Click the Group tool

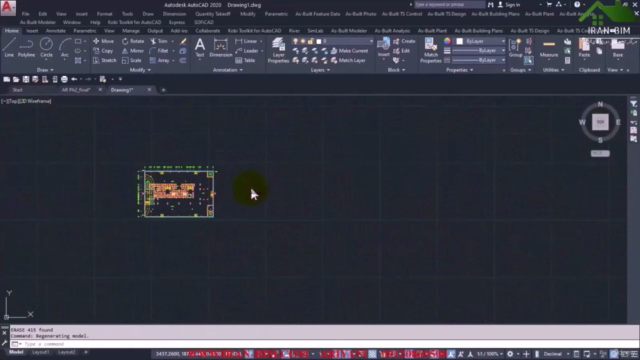pos(516,48)
